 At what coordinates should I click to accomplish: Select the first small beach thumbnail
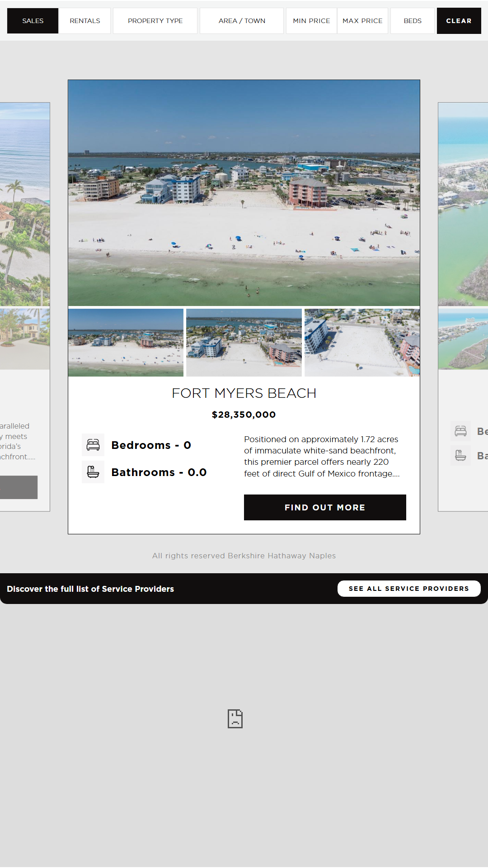126,343
